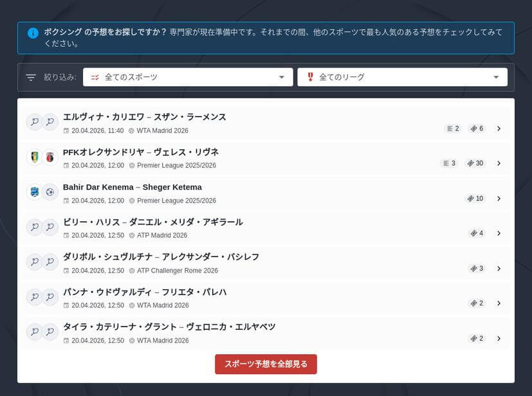Click the predictions badge showing 3 for PFKオレクサンドリヤ
The image size is (532, 396).
[449, 163]
